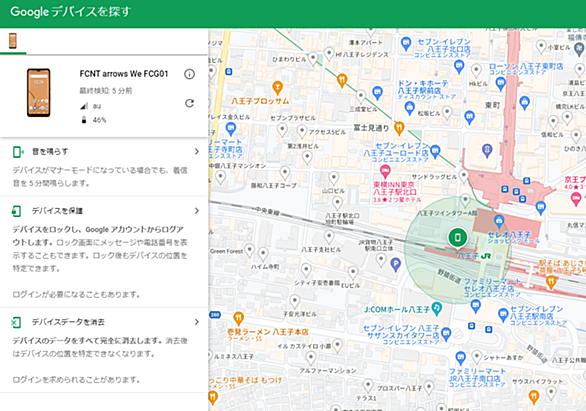Click the プロスパー八王子 map pin
586x411 pixels.
point(429,388)
